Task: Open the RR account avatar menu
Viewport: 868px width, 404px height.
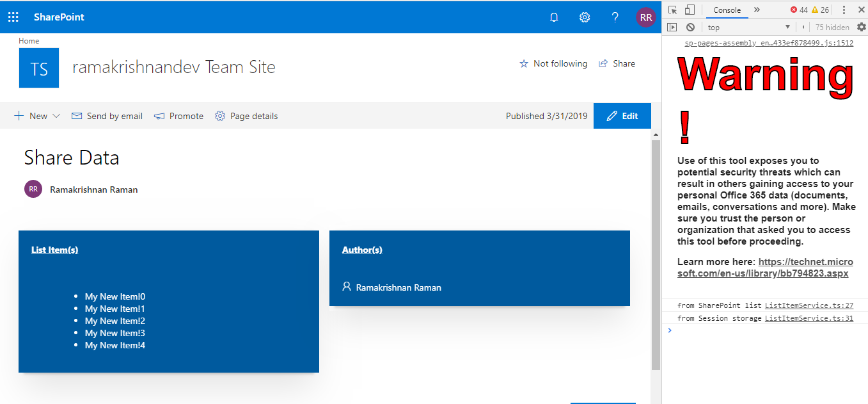Action: 646,17
